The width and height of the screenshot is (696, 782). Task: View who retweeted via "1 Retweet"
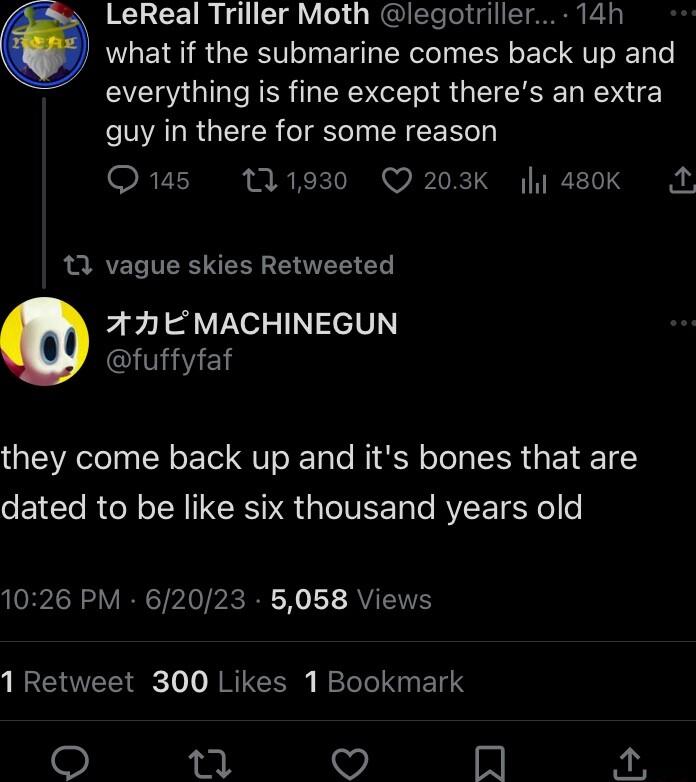tap(67, 682)
